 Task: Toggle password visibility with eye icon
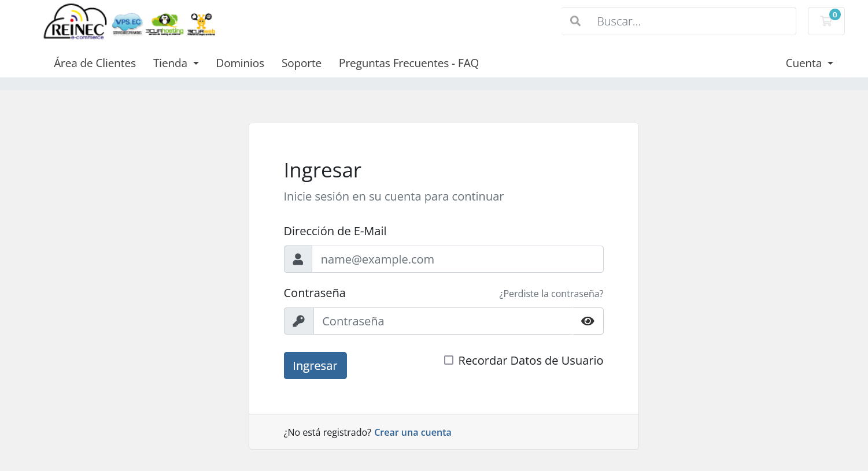click(x=588, y=321)
